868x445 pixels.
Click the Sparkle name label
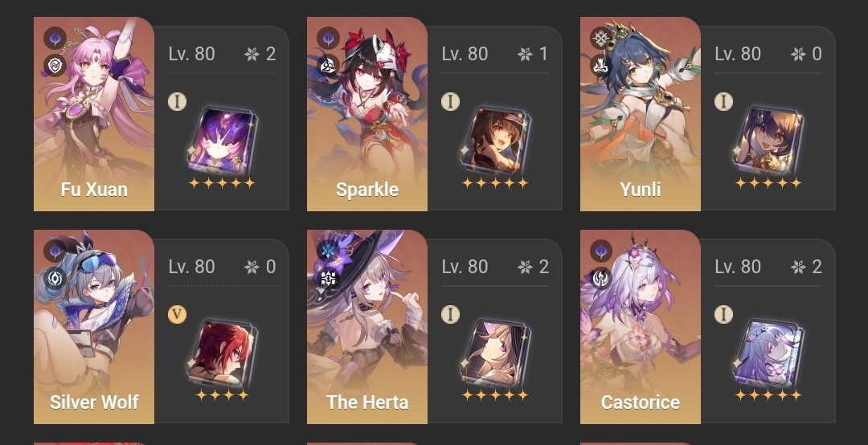[x=367, y=190]
